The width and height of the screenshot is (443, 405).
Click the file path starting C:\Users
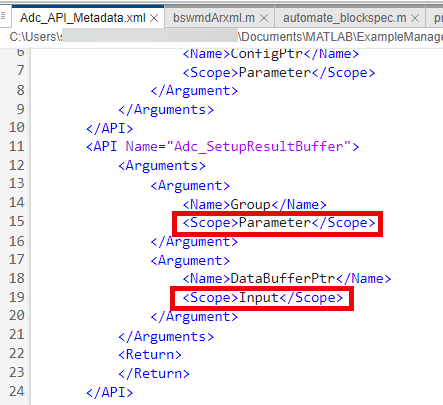pos(226,37)
